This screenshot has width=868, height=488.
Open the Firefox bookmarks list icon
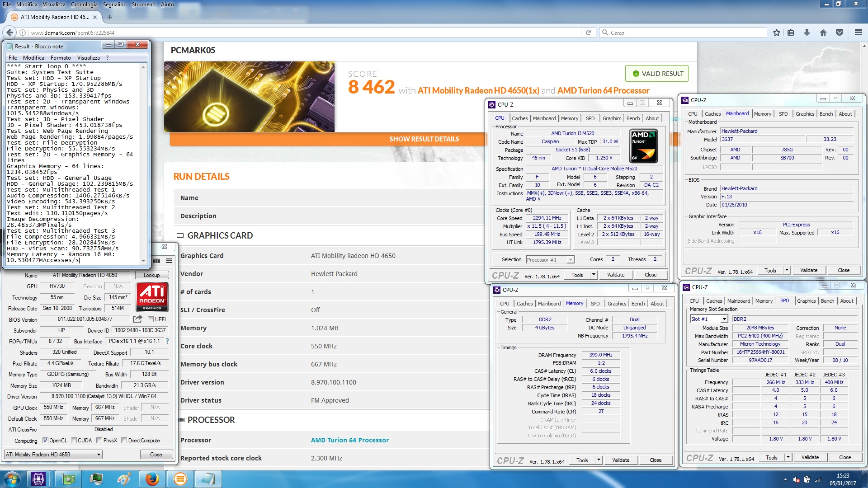[791, 33]
